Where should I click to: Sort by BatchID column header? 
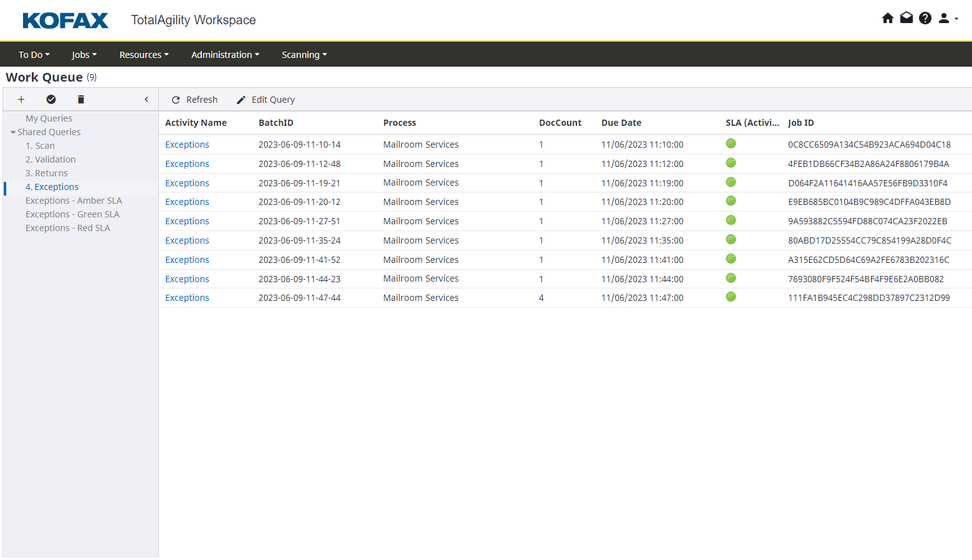pos(276,123)
